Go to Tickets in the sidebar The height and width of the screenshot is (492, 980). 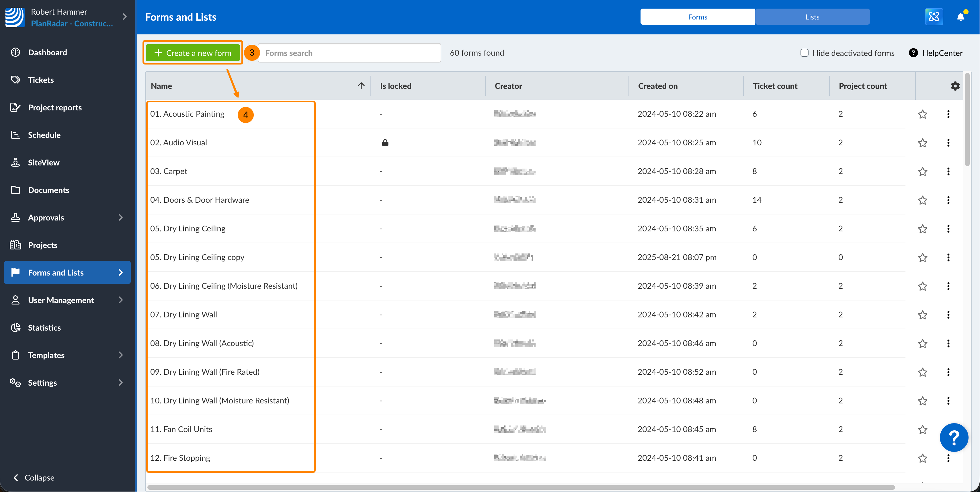tap(41, 80)
